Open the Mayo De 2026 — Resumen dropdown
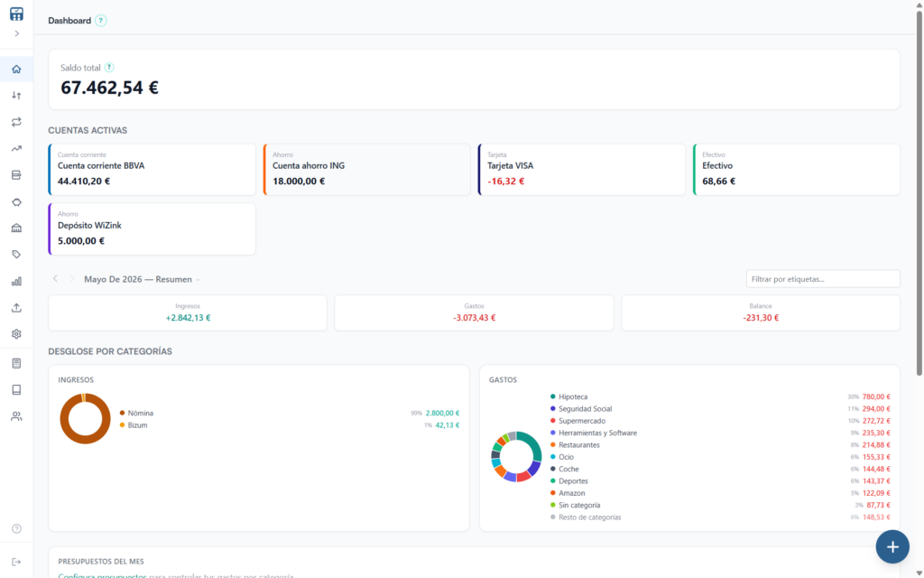This screenshot has width=924, height=578. pyautogui.click(x=142, y=279)
